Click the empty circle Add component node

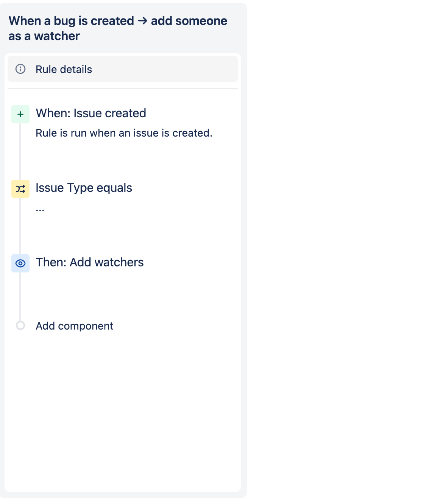20,325
